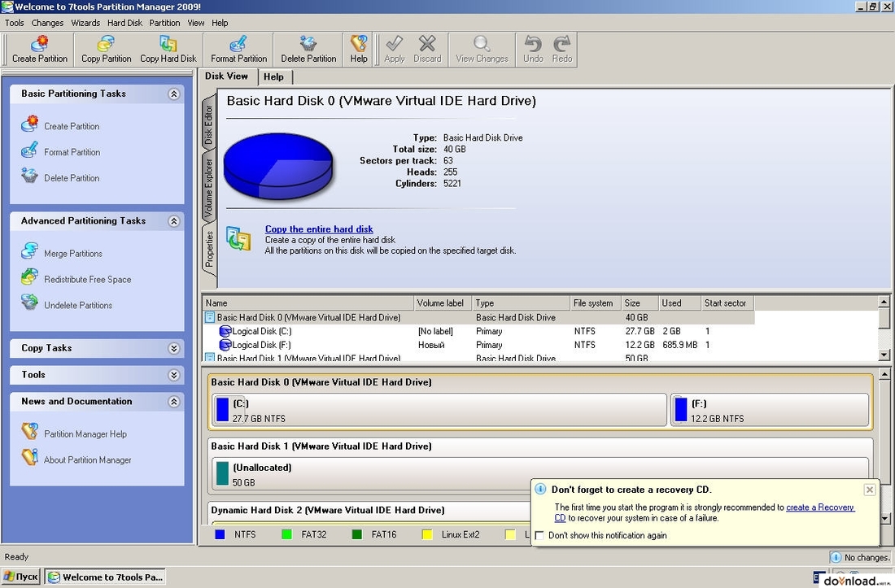Click the blue disk pie chart graphic

(278, 166)
